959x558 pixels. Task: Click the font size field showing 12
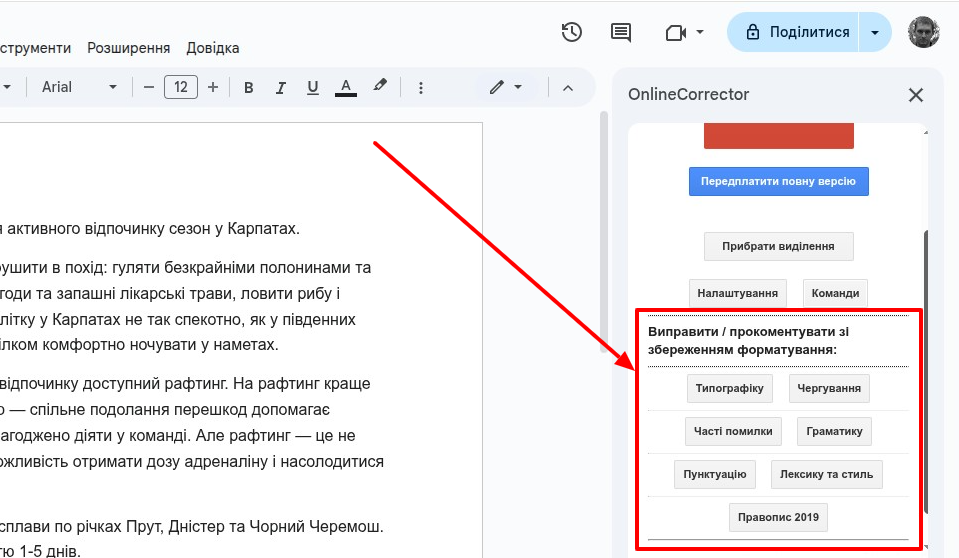click(180, 87)
